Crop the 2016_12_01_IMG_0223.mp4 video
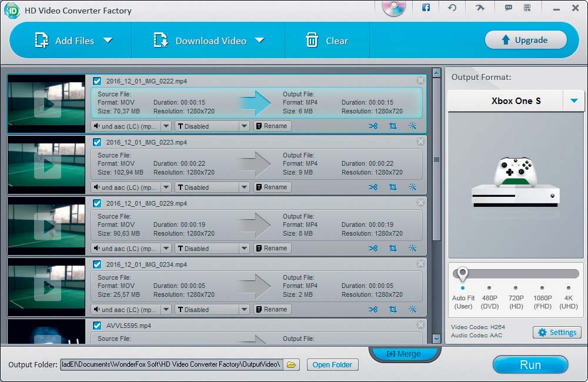 click(393, 187)
